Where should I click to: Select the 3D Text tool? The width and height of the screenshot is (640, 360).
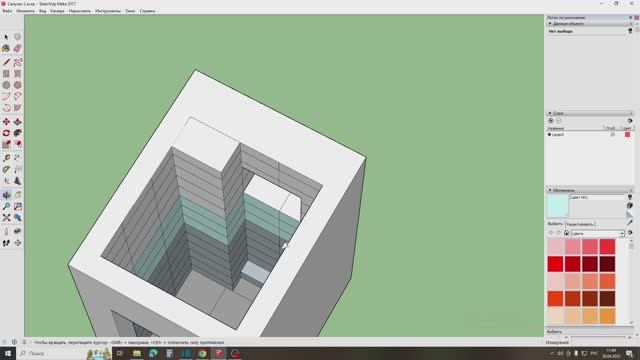tap(18, 181)
